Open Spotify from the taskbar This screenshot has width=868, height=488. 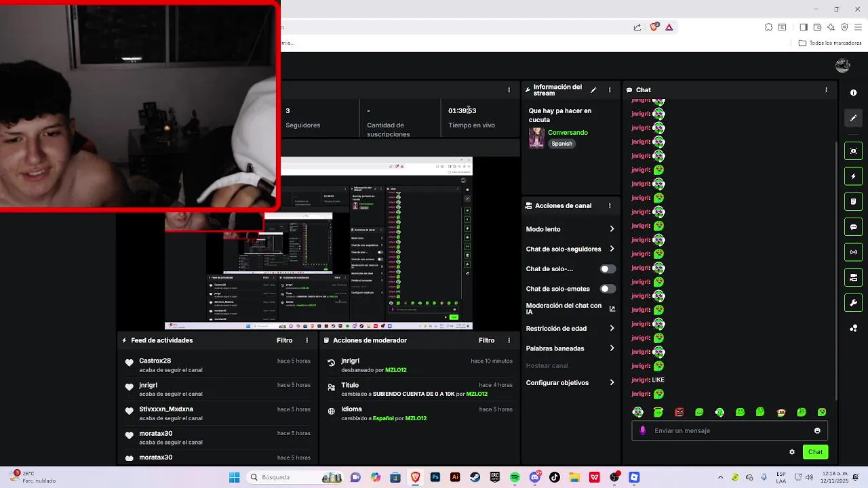(515, 477)
